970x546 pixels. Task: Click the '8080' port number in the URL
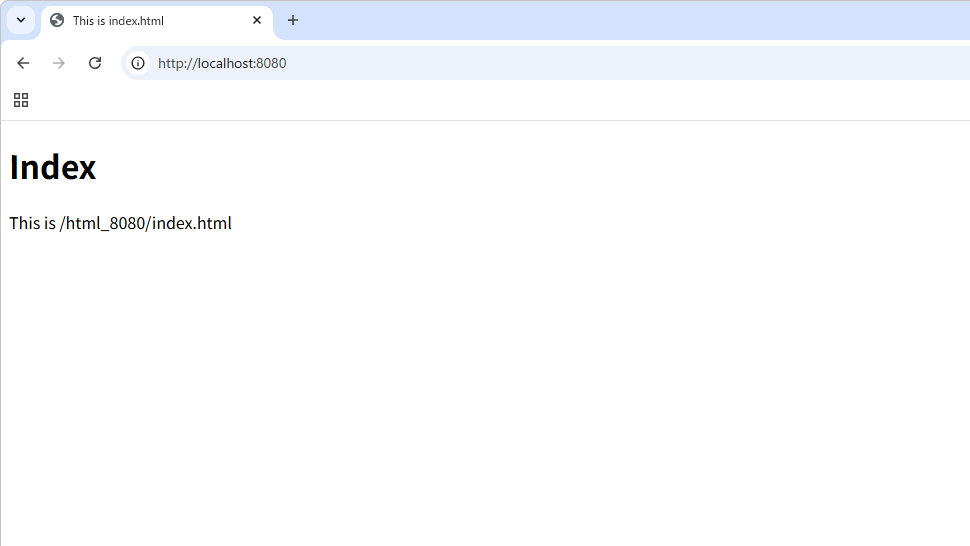click(x=271, y=63)
